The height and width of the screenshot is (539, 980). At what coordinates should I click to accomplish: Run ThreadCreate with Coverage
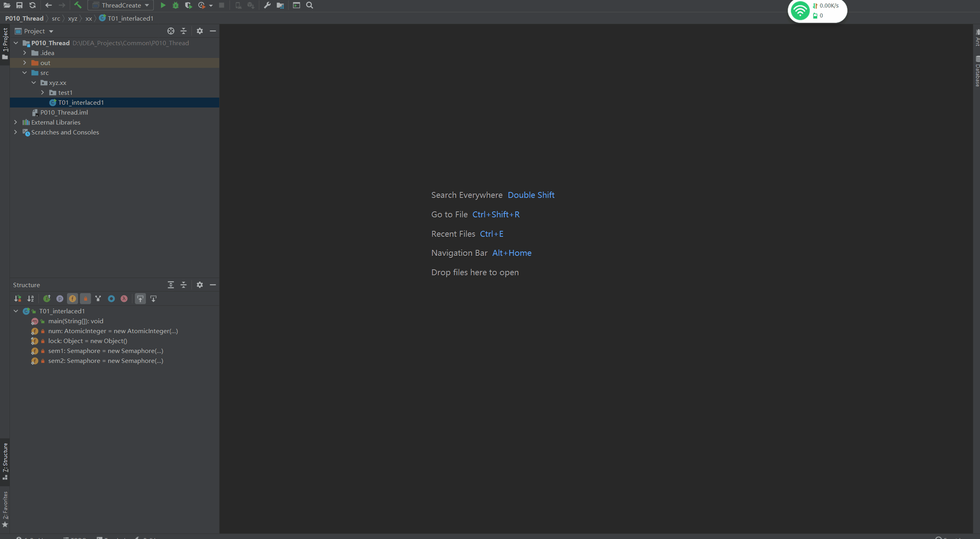pyautogui.click(x=188, y=5)
